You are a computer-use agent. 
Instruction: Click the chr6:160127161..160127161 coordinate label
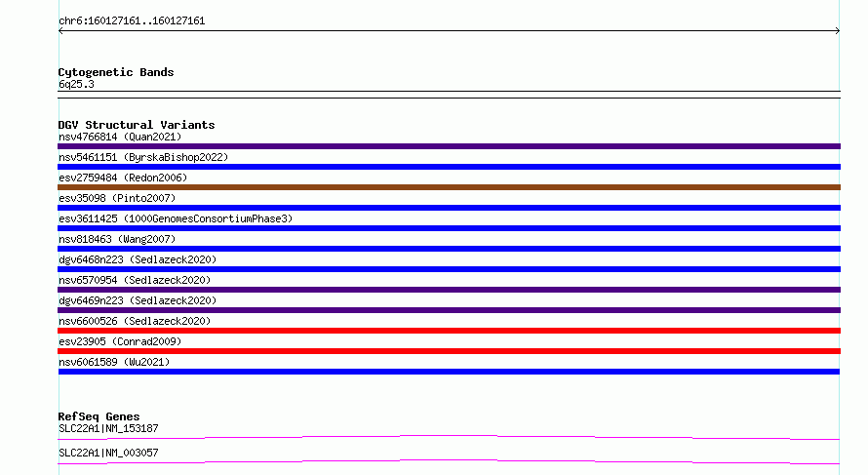tap(132, 21)
